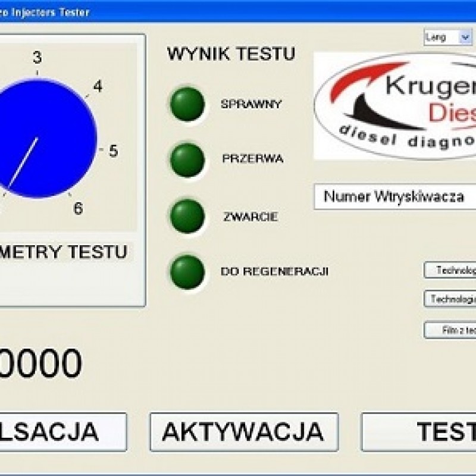Viewport: 476px width, 476px height.
Task: Click the AKTYWACJA button
Action: [244, 432]
